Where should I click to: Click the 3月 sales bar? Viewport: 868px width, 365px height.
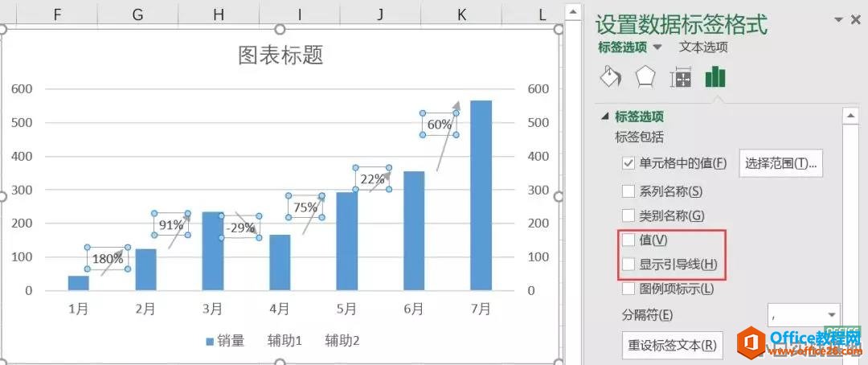pyautogui.click(x=212, y=251)
